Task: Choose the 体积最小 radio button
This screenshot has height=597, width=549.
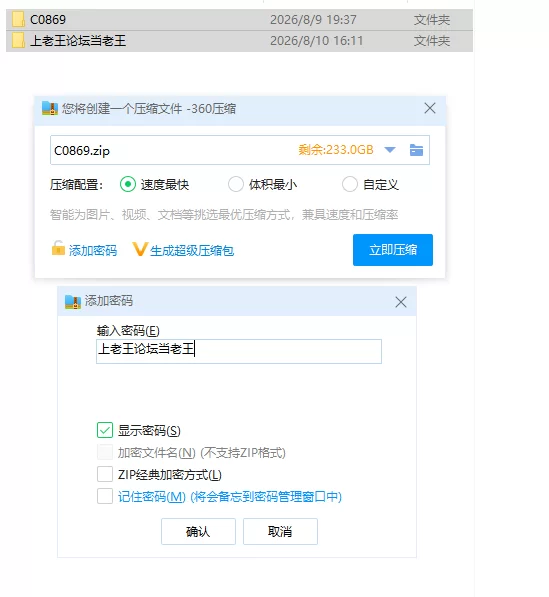Action: (x=236, y=185)
